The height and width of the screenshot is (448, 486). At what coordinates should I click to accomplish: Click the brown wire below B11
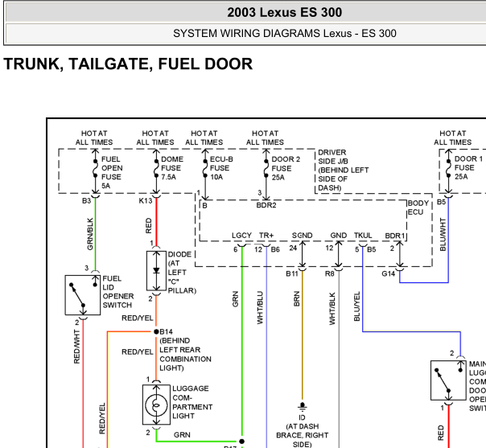point(303,335)
